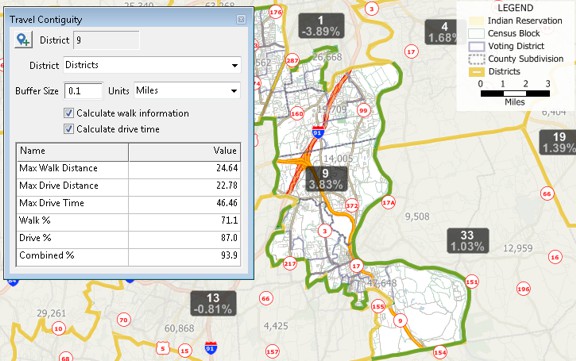Viewport: 576px width, 361px height.
Task: Select the Walk % row label
Action: pyautogui.click(x=35, y=221)
